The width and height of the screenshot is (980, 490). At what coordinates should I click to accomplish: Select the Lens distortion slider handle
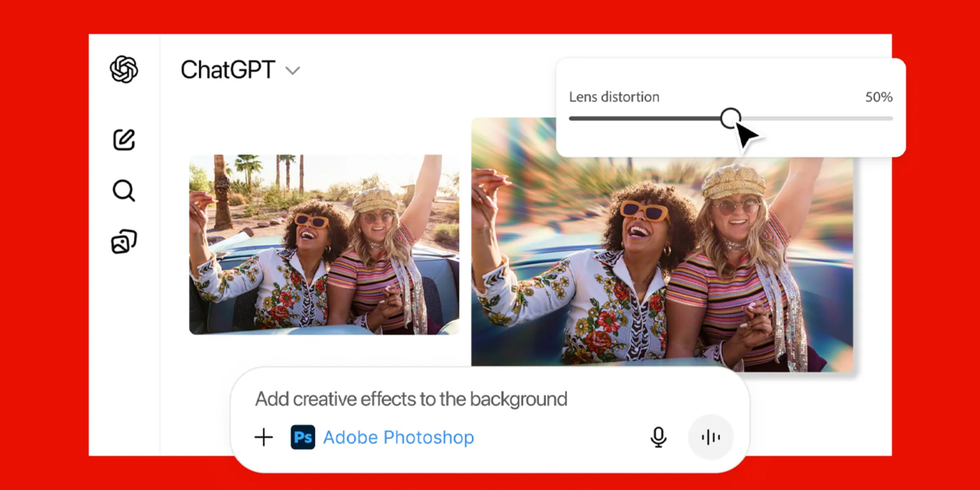pos(730,118)
